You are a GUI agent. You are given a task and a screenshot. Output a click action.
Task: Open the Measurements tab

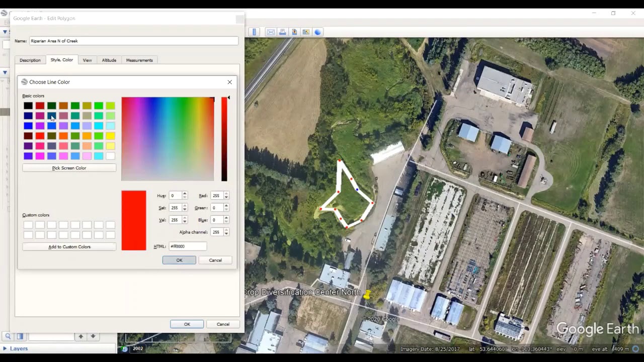coord(139,60)
